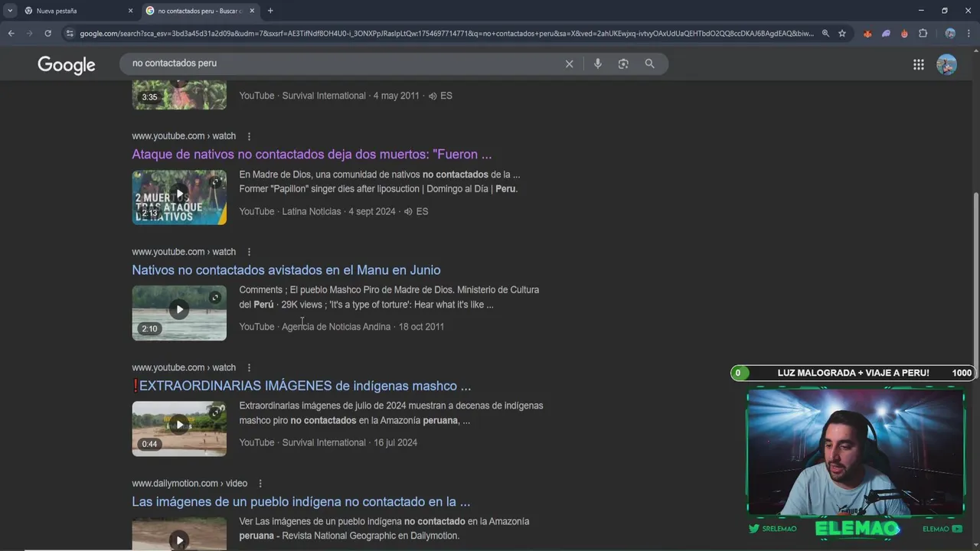Open Nativos no contactados avistados en el Manu

coord(286,270)
